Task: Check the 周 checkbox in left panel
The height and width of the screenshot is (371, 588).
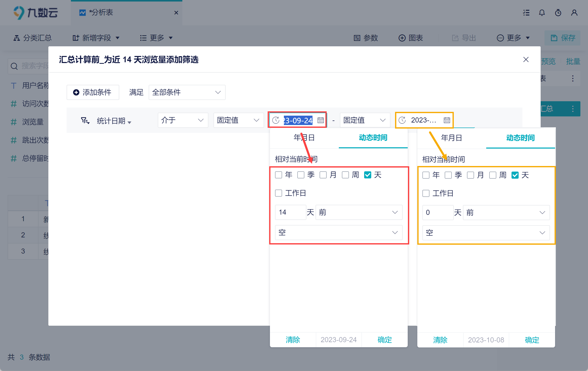Action: (x=345, y=175)
